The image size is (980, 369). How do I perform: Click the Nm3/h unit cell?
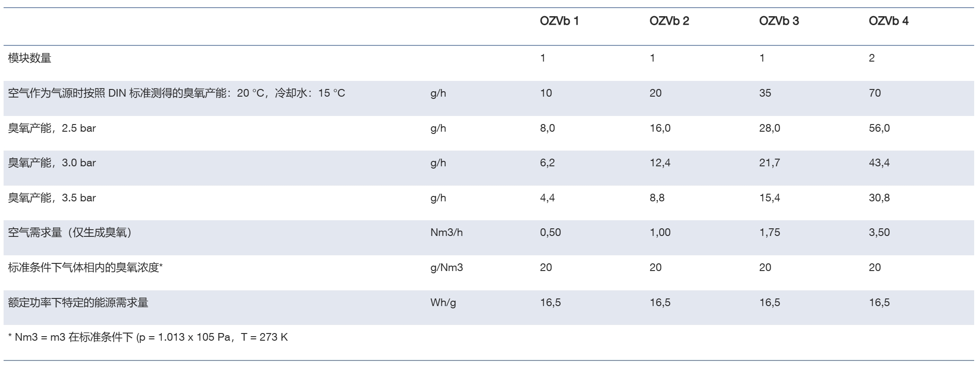447,232
